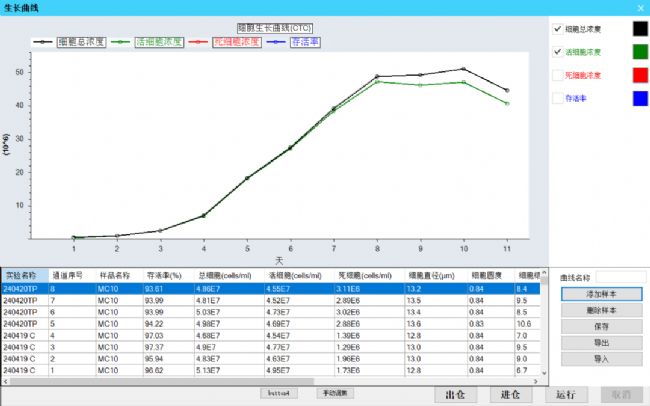Screen dimensions: 650x406
Task: Enable the blue 存活率 checkbox
Action: coord(558,98)
